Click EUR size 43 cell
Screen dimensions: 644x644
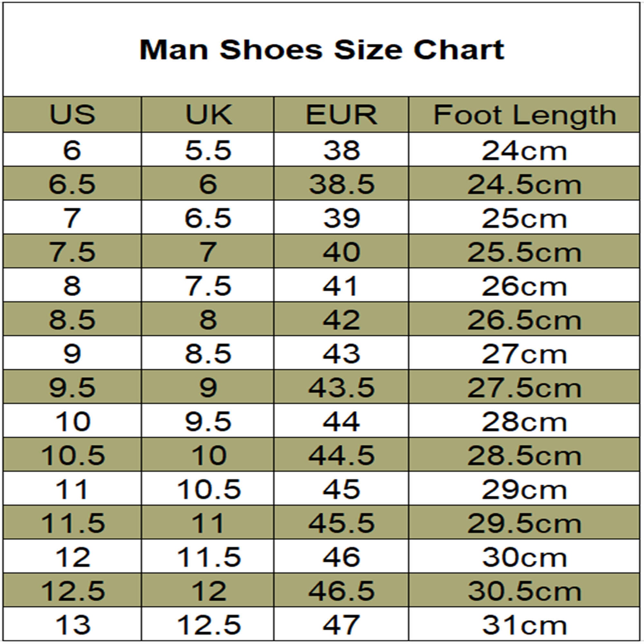coord(341,353)
